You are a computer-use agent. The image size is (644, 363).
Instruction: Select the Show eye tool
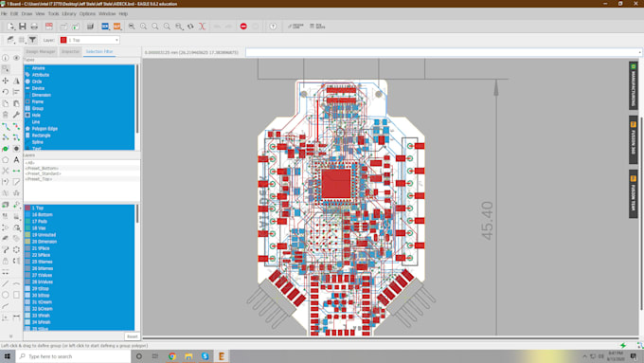click(x=16, y=58)
